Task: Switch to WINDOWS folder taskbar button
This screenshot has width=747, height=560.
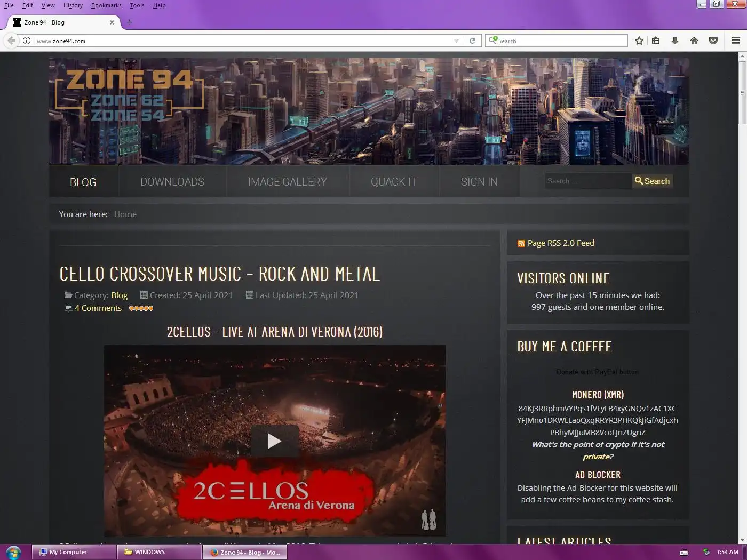Action: (x=160, y=552)
